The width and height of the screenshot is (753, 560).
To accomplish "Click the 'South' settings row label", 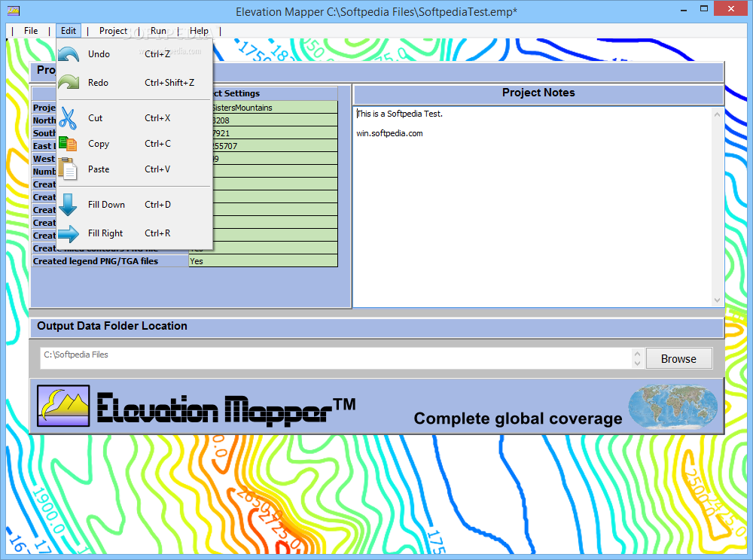I will [44, 133].
